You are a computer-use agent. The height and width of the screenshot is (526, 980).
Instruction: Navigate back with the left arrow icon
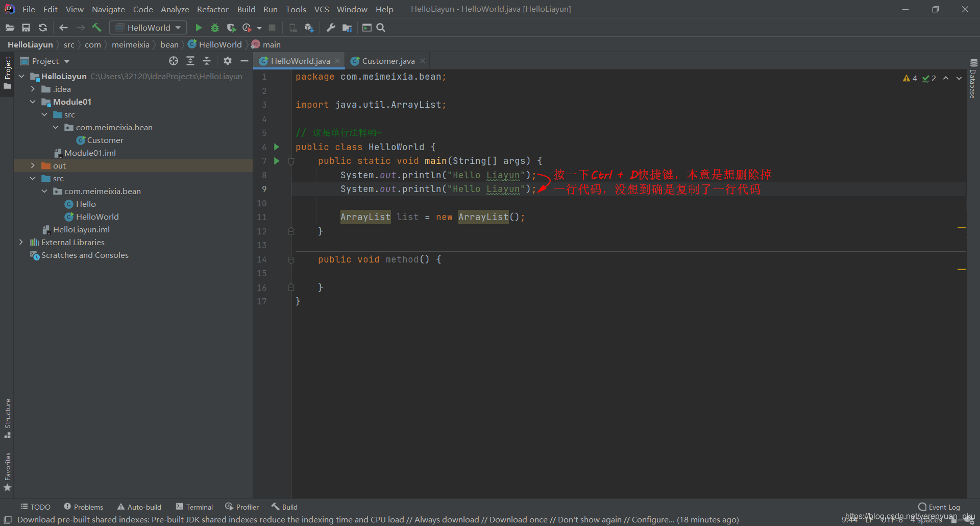(64, 28)
